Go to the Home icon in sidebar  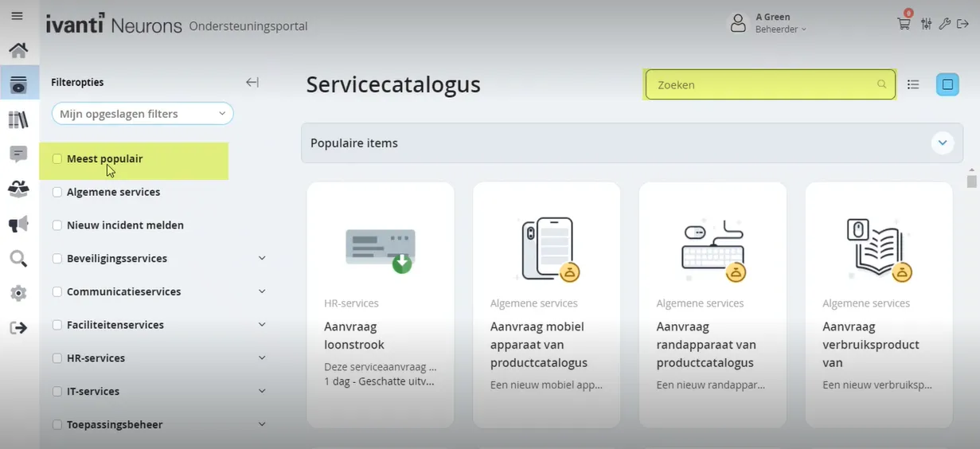coord(18,50)
